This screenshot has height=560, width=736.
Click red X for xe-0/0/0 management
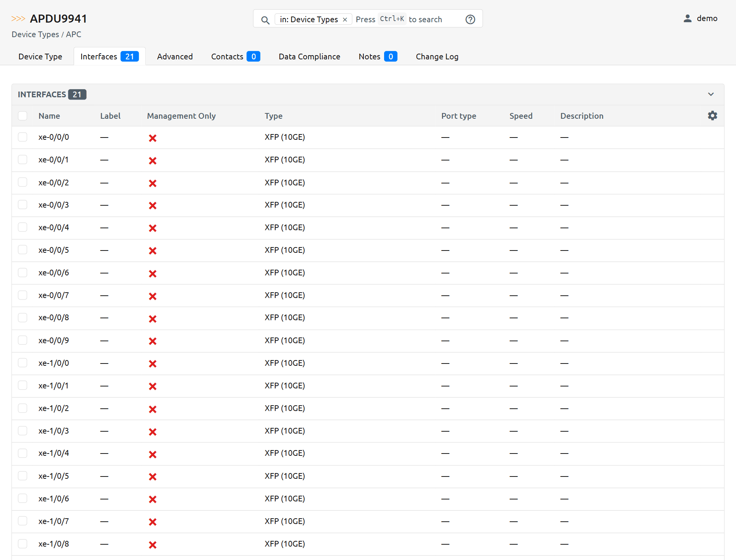(x=153, y=138)
